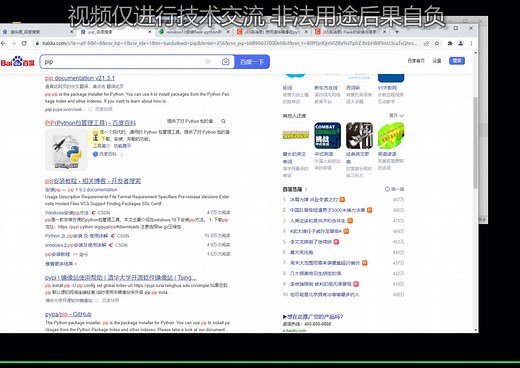The image size is (520, 368).
Task: Click the share icon in address bar
Action: click(426, 43)
